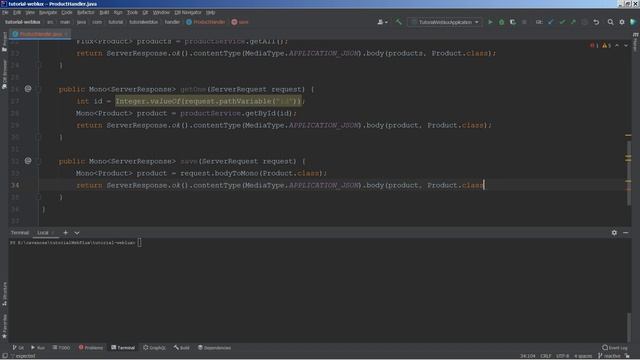Open the Window menu
The width and height of the screenshot is (640, 360).
(x=161, y=13)
